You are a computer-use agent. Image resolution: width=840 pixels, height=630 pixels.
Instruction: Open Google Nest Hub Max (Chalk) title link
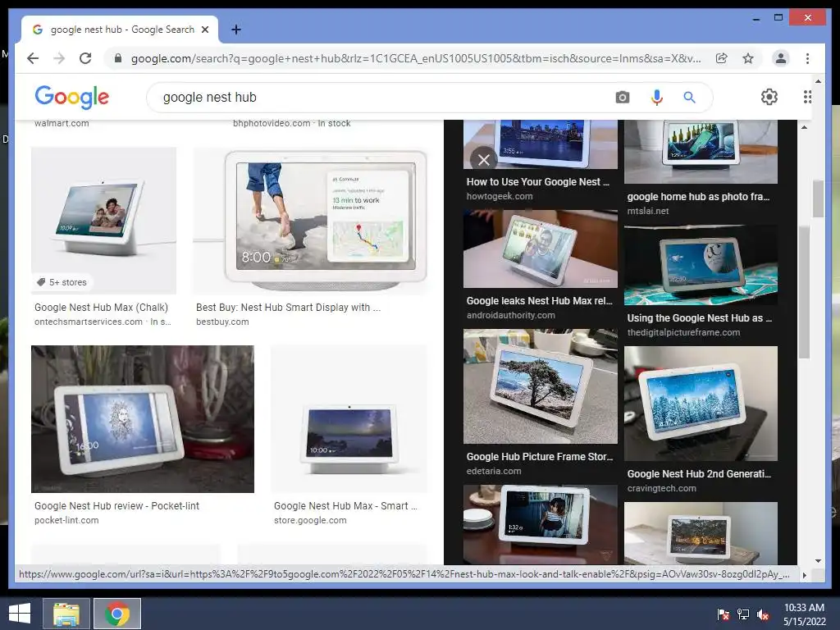click(101, 308)
